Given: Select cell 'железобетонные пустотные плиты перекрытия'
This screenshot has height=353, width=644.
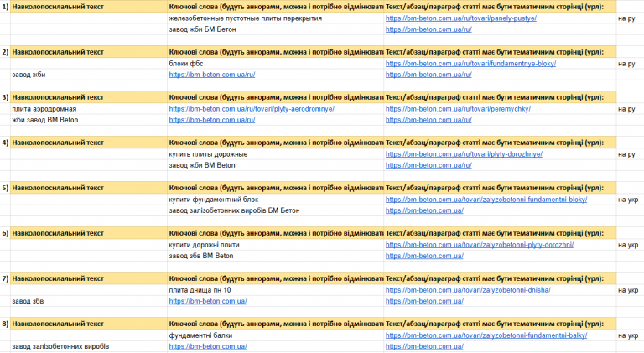Looking at the screenshot, I should point(275,18).
